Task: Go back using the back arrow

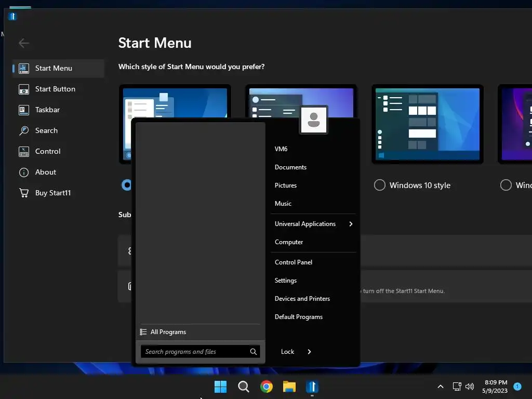Action: [x=24, y=43]
